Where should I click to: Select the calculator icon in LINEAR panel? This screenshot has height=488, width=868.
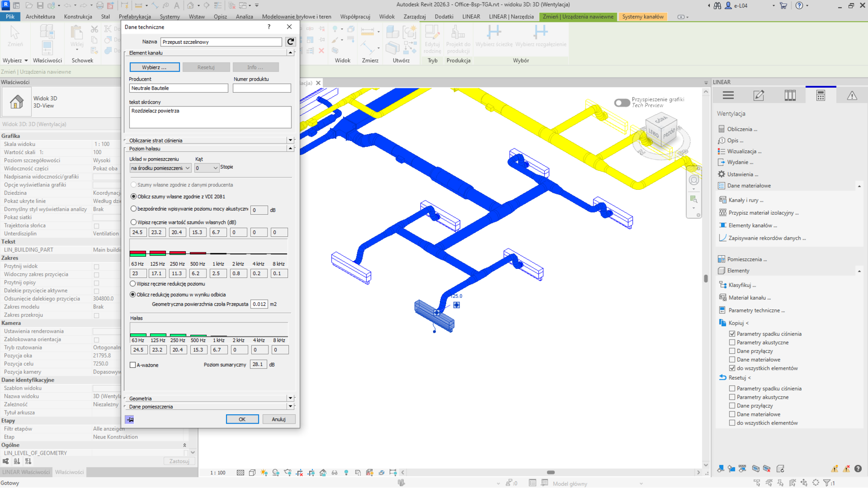pos(820,96)
